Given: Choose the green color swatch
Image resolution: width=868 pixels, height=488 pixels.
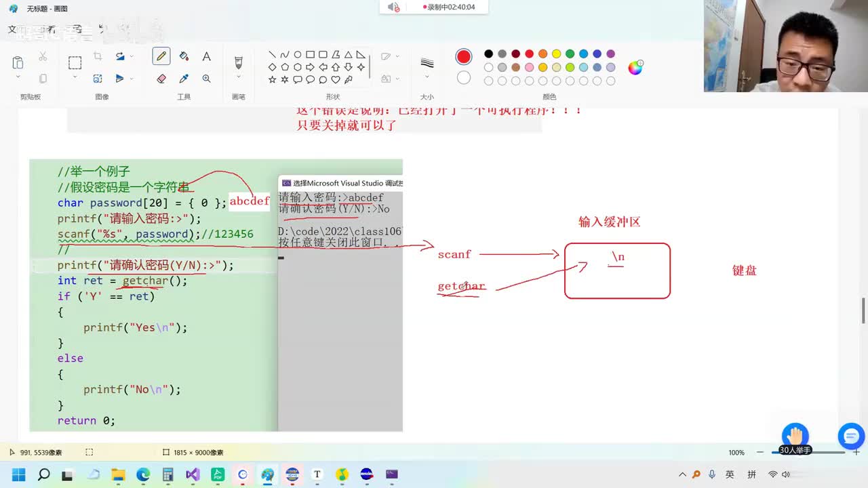Looking at the screenshot, I should click(570, 54).
